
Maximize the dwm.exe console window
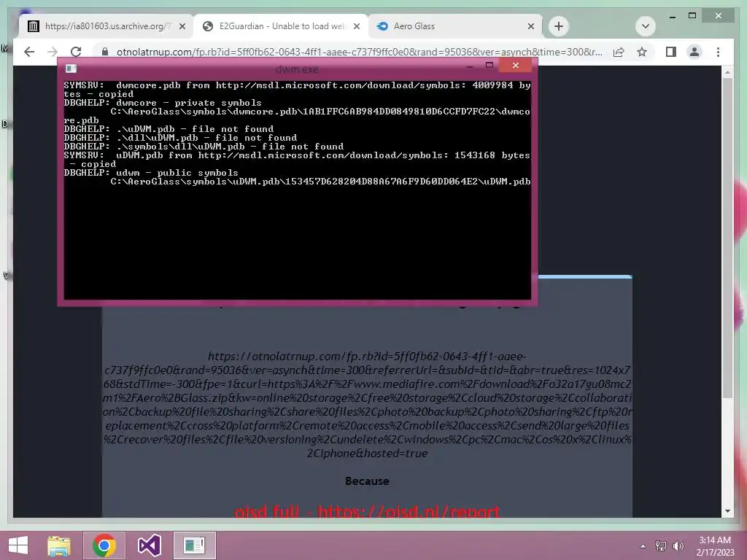pos(489,65)
